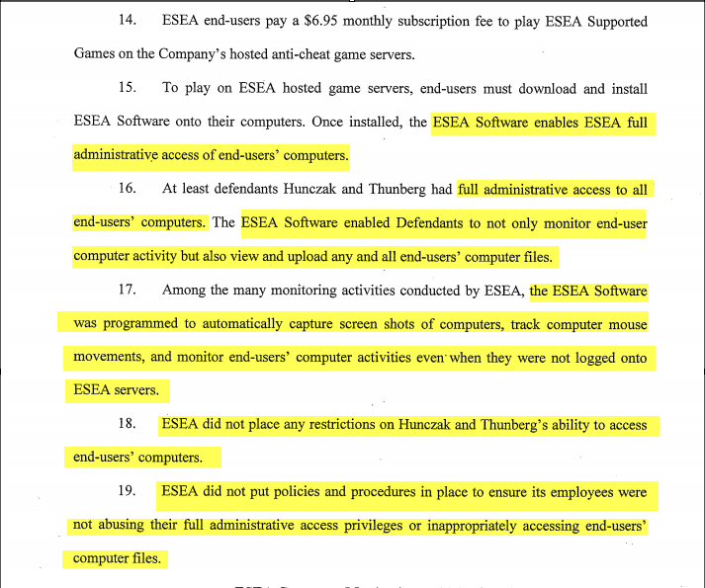Click highlighted text "full administrative access to all"

click(x=553, y=190)
